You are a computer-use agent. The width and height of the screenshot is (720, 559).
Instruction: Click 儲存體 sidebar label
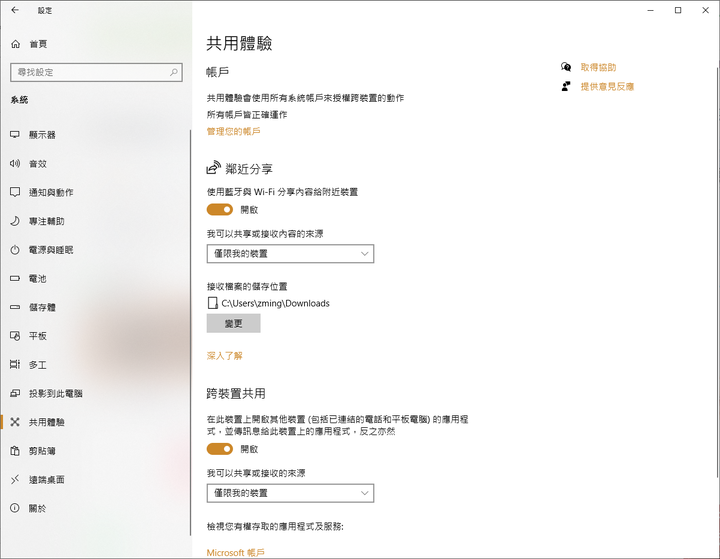click(42, 307)
